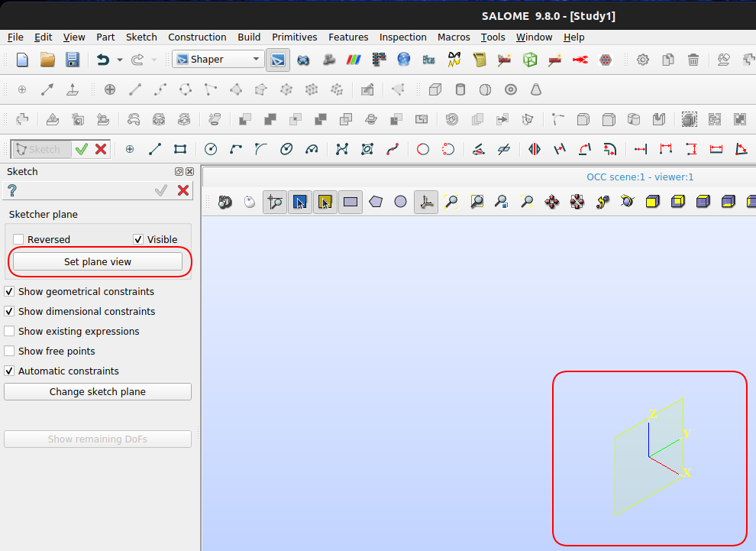Select the sketch Rectangle tool
756x551 pixels.
(180, 149)
